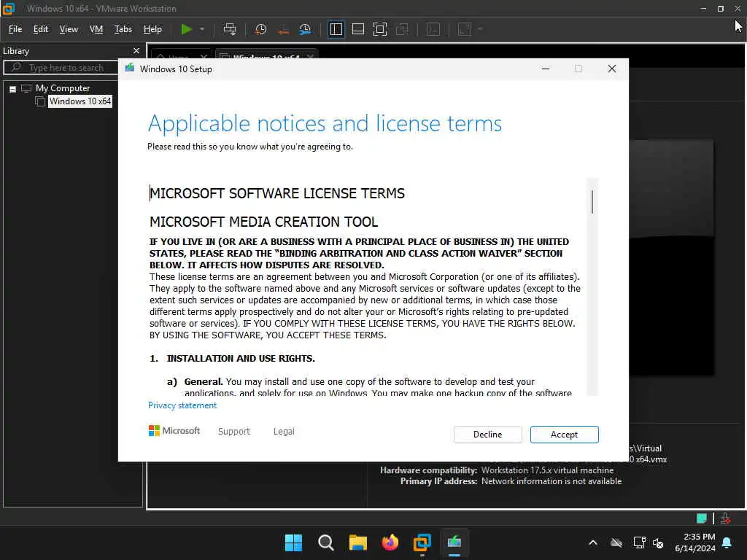Viewport: 747px width, 560px height.
Task: Switch to Unity mode icon
Action: (402, 29)
